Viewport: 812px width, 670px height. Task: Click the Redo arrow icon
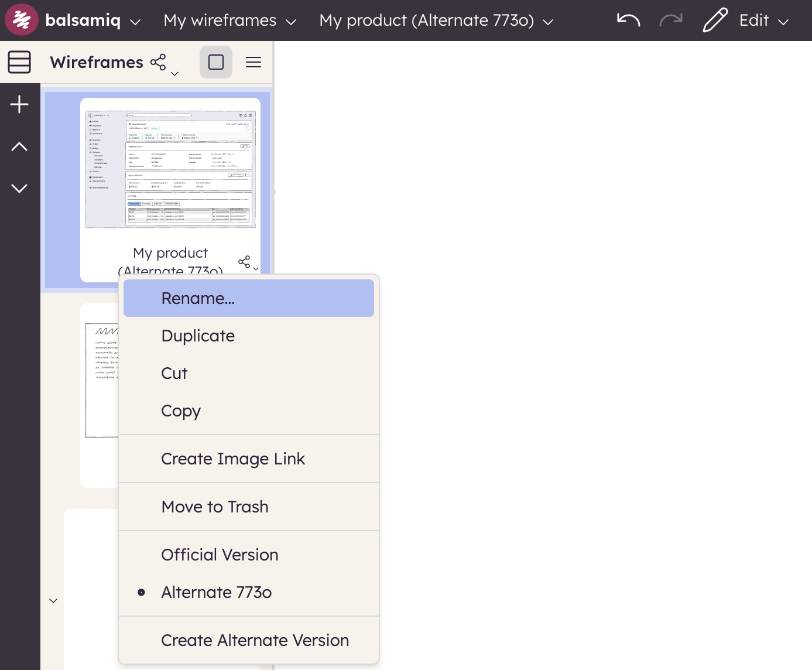tap(671, 20)
